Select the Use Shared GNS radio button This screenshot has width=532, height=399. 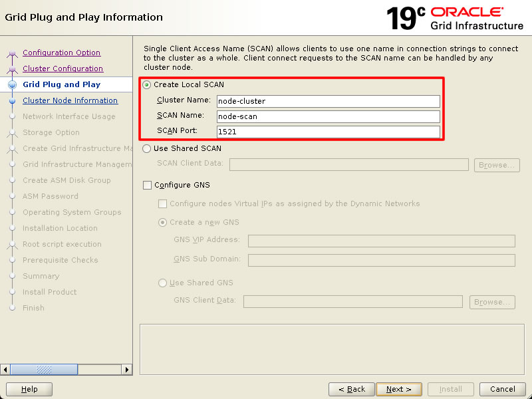click(x=162, y=283)
